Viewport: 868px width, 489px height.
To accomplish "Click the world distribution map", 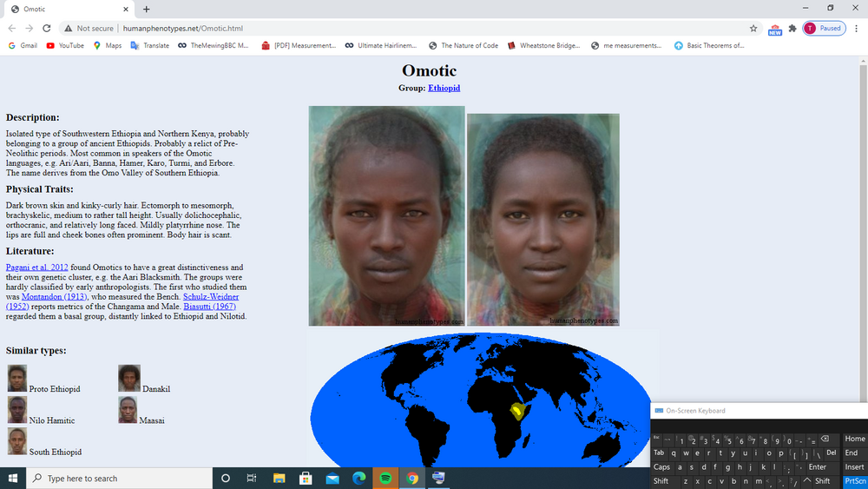I will [x=481, y=400].
